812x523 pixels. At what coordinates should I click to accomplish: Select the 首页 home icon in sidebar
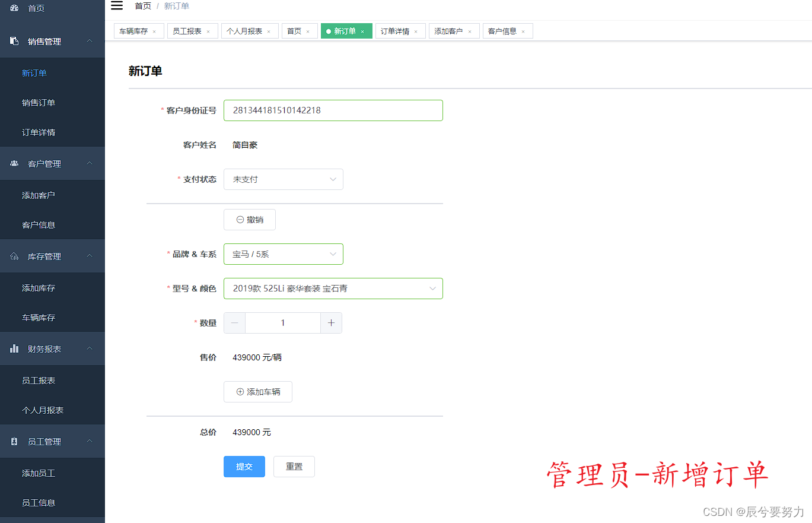14,8
